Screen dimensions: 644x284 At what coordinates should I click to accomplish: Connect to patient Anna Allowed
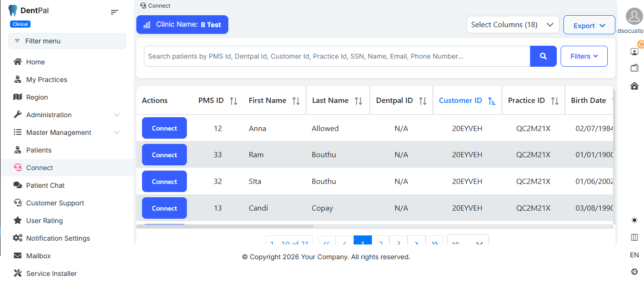(x=164, y=128)
